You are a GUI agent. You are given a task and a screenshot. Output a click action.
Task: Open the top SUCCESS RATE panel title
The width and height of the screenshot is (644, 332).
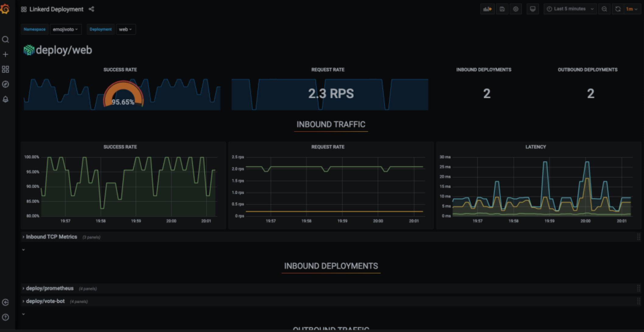coord(120,70)
